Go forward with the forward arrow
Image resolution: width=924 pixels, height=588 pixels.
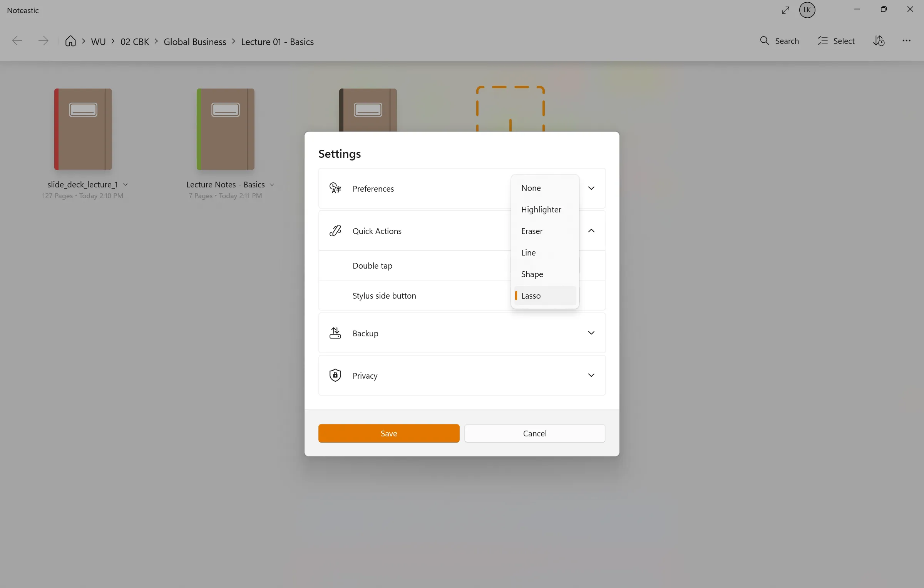43,41
